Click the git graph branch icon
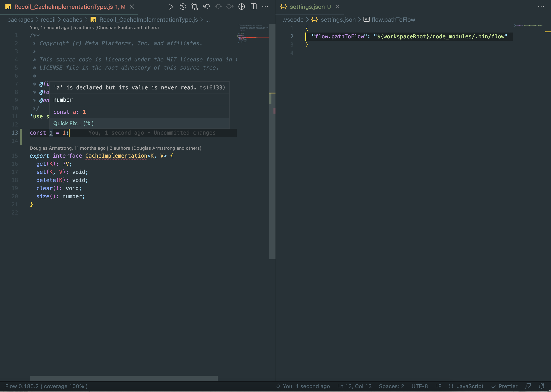Image resolution: width=551 pixels, height=392 pixels. pos(242,7)
